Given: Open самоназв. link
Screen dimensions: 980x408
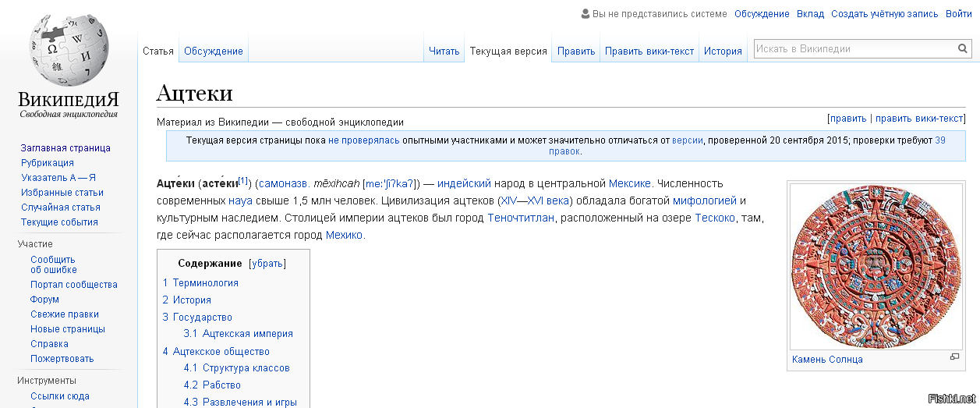Looking at the screenshot, I should 284,184.
